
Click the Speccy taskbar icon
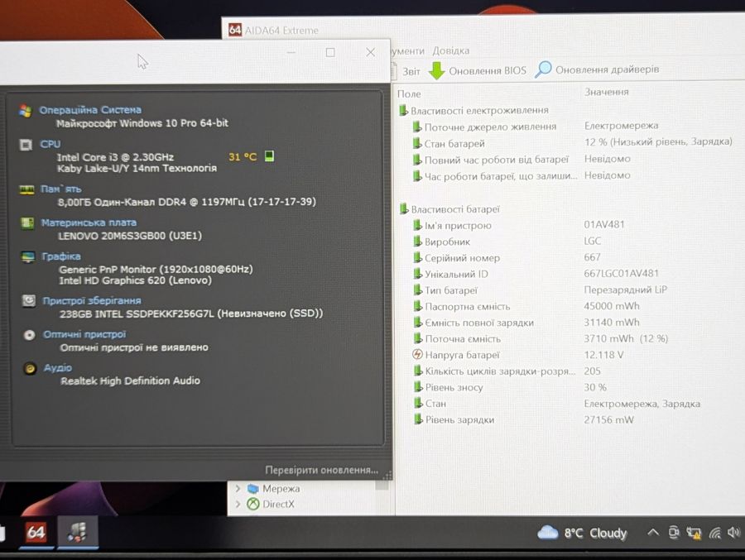pyautogui.click(x=78, y=533)
